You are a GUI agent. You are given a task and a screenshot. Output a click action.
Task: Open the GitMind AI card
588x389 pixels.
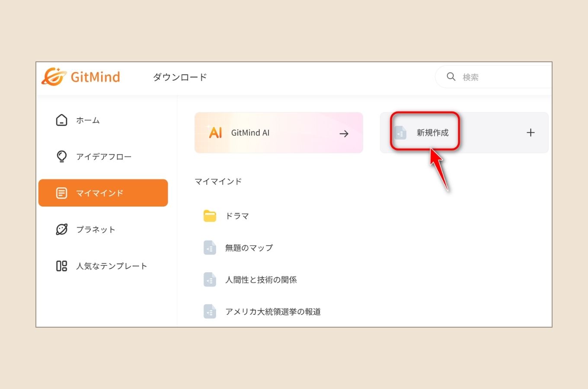click(x=279, y=133)
